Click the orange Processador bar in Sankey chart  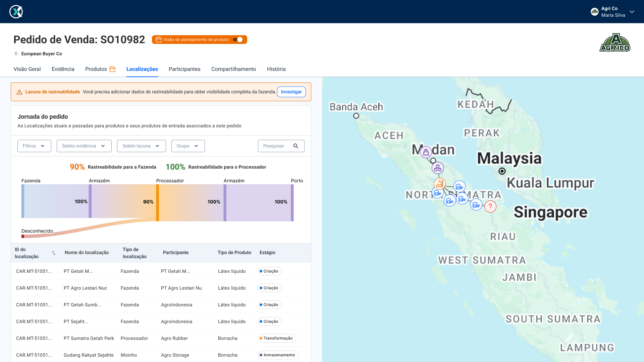(x=157, y=202)
